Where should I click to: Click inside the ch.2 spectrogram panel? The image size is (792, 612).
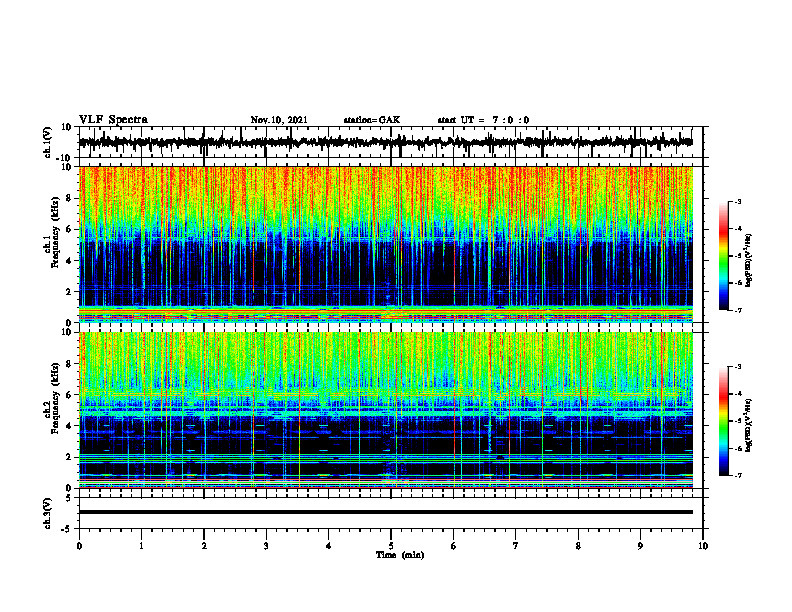point(385,410)
